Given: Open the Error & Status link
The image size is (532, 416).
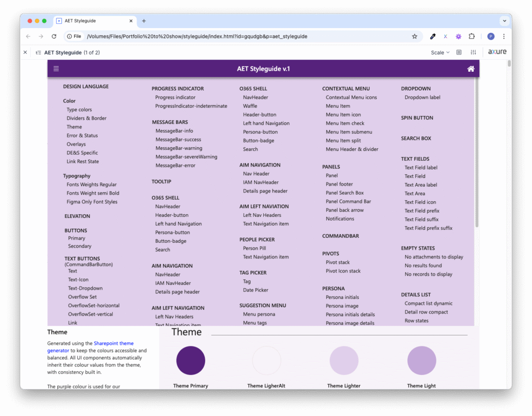Looking at the screenshot, I should (82, 136).
